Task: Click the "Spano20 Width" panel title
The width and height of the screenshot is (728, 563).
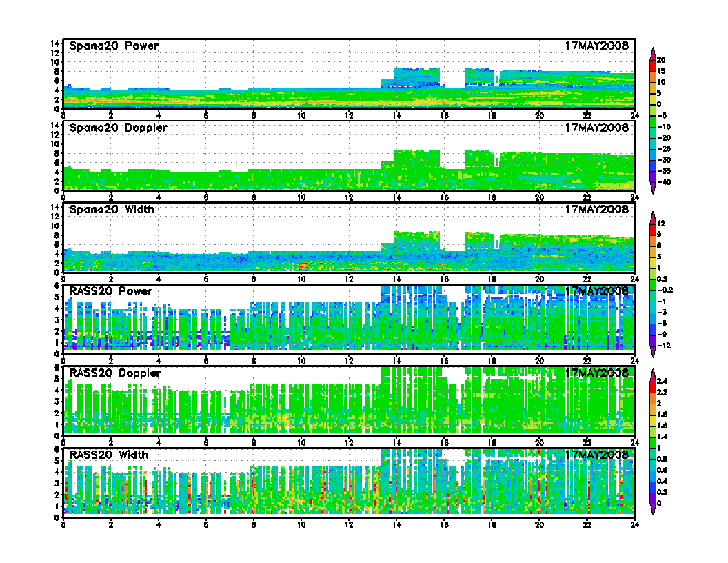Action: click(112, 210)
